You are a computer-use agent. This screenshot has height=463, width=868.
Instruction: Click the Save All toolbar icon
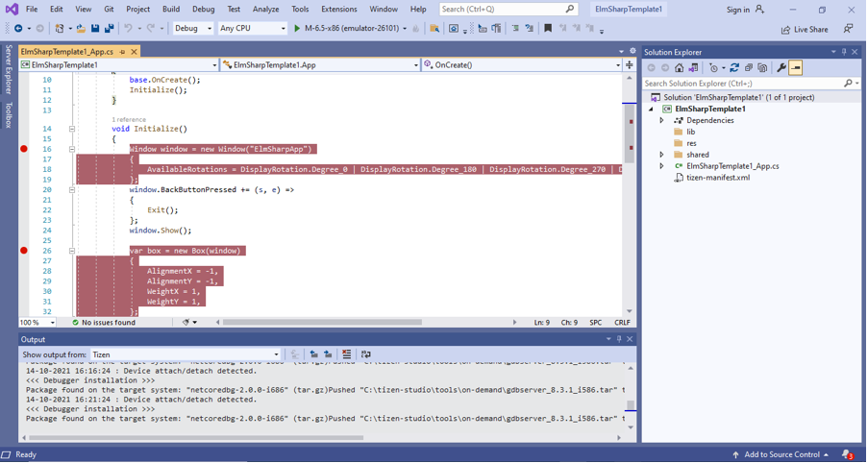pyautogui.click(x=109, y=29)
